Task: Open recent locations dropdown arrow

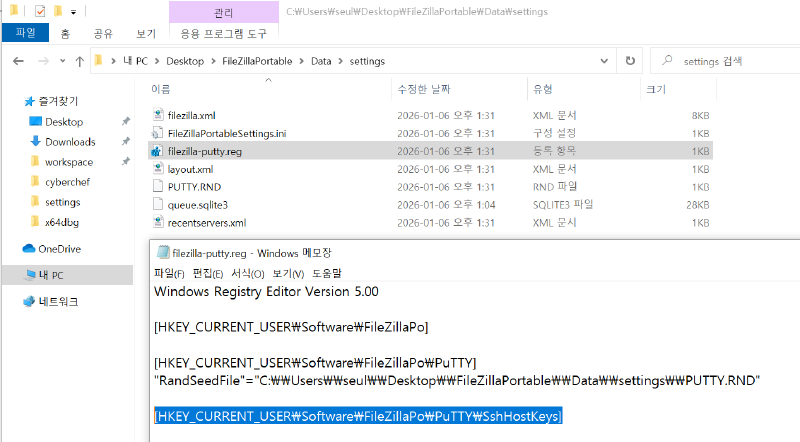Action: (62, 61)
